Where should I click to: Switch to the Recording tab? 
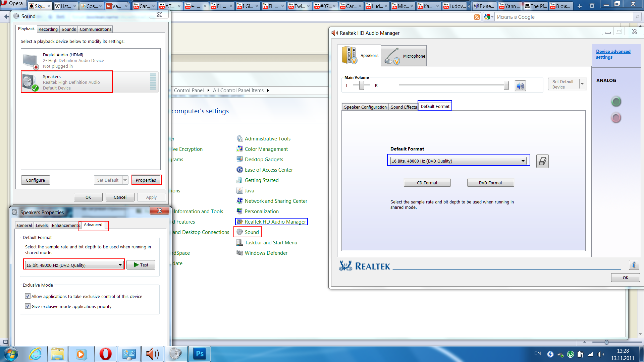(48, 29)
